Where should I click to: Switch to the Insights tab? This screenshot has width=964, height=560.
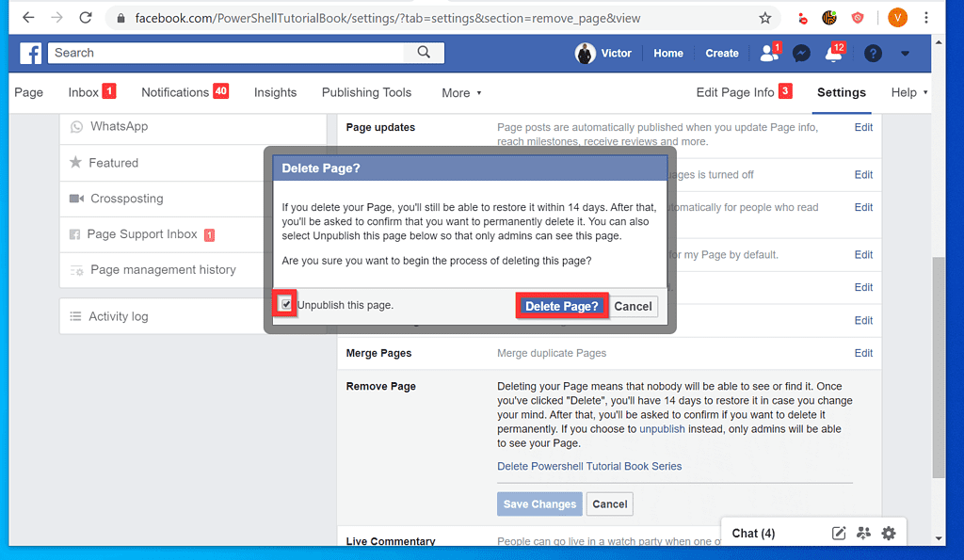pyautogui.click(x=275, y=92)
